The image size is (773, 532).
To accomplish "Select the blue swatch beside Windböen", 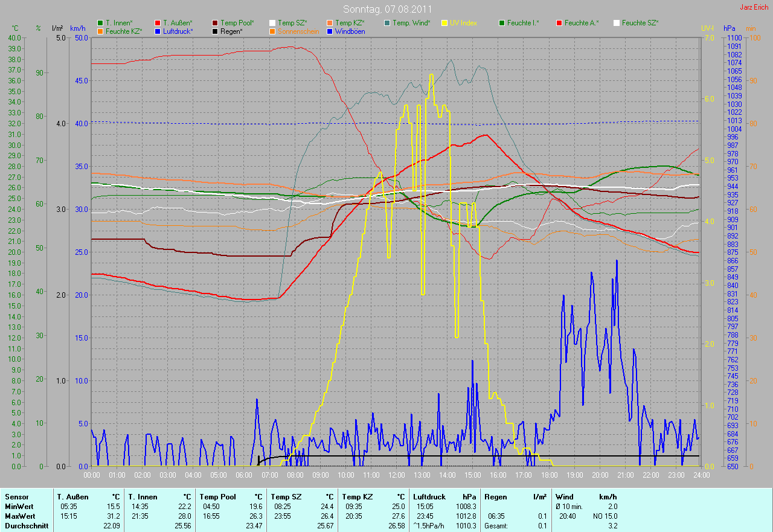I will point(330,31).
